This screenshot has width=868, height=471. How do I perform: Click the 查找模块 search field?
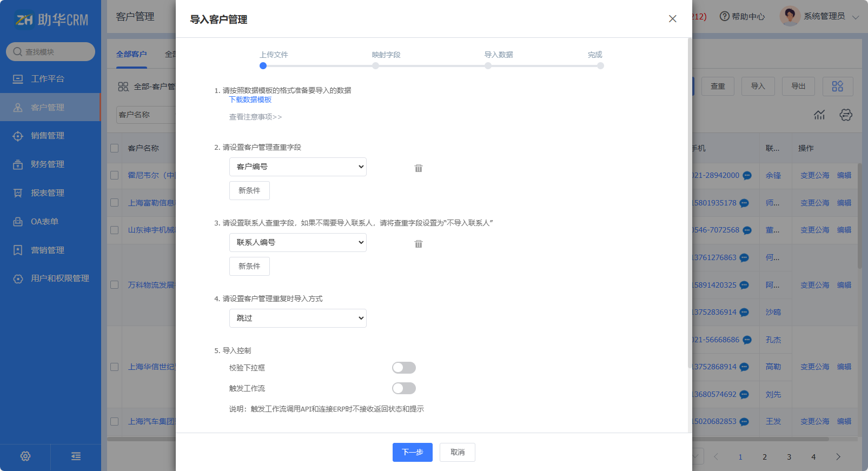click(x=51, y=52)
